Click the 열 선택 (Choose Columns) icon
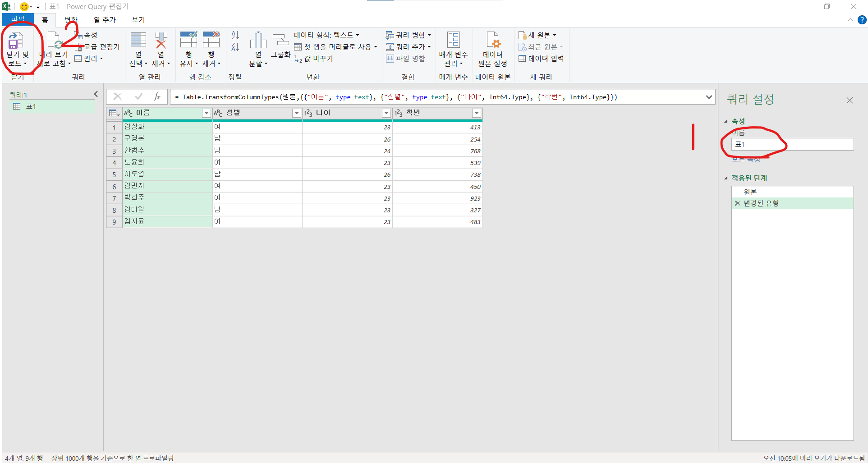Viewport: 868px width, 463px height. coord(138,40)
